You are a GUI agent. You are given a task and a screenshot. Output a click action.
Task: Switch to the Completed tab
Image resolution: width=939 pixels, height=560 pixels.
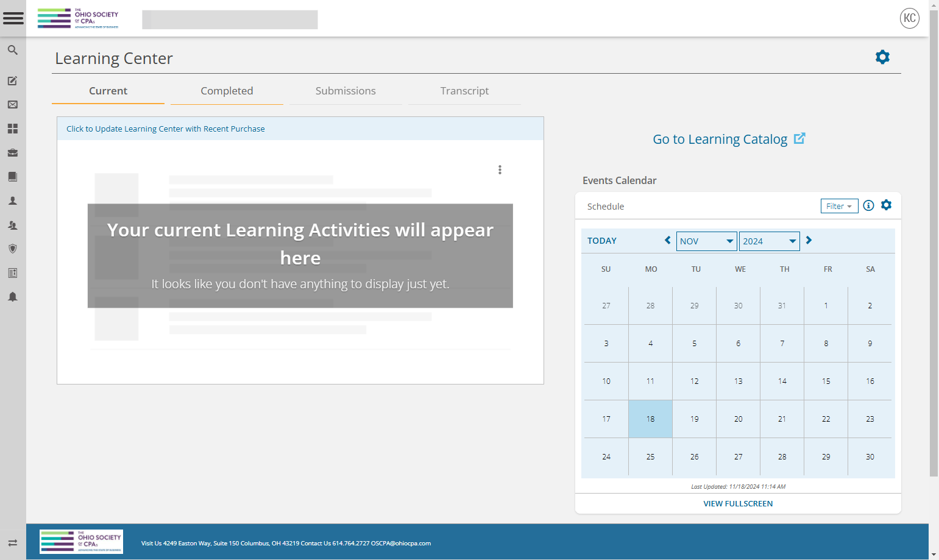[227, 91]
